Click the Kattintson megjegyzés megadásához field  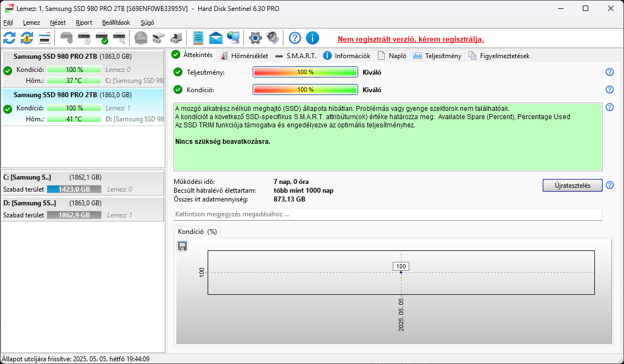pos(388,214)
